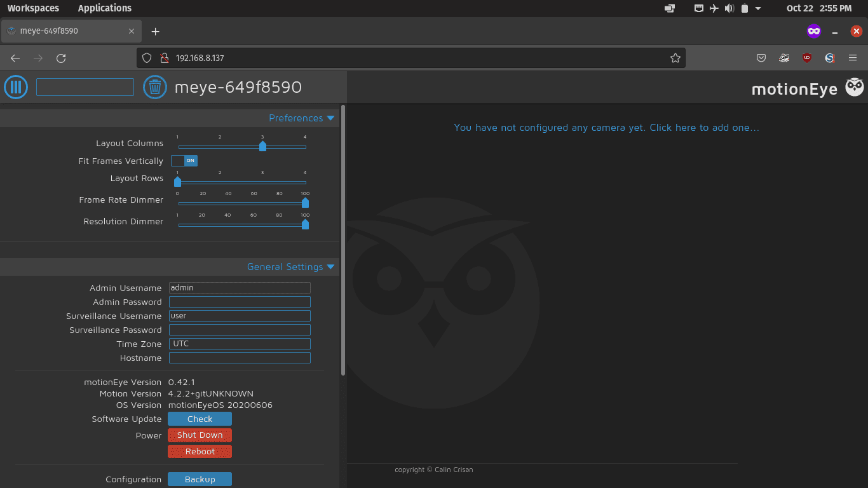Open system menu dropdown arrow
This screenshot has width=868, height=488.
tap(758, 9)
